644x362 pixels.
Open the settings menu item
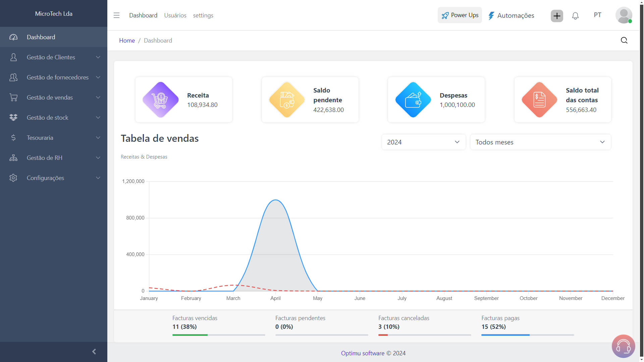coord(203,15)
